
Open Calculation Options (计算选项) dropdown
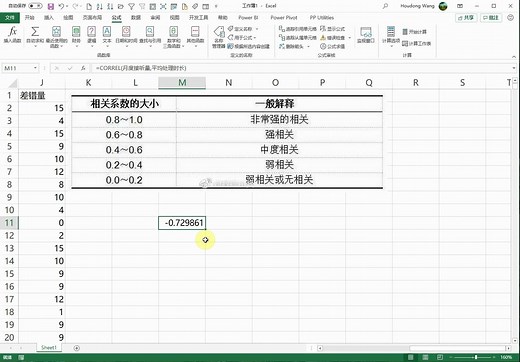(391, 36)
